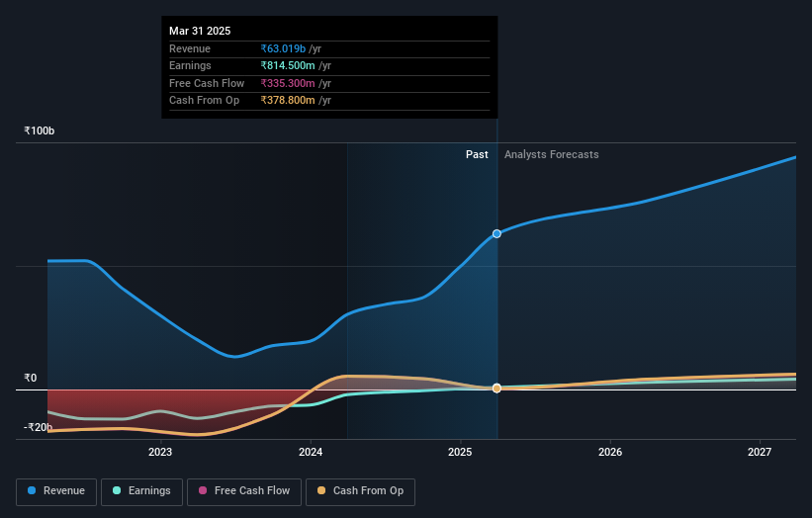Click the Earnings row label in tooltip
The width and height of the screenshot is (812, 518).
pos(190,65)
